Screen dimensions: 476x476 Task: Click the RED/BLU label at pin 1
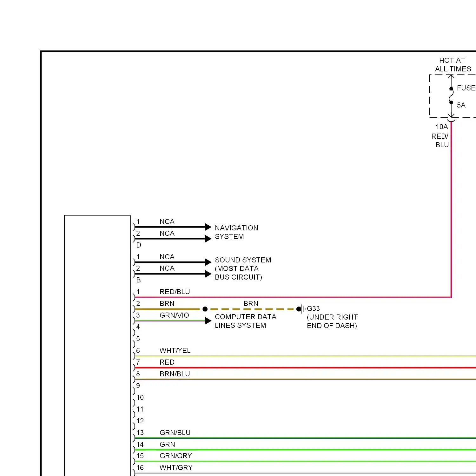click(175, 292)
